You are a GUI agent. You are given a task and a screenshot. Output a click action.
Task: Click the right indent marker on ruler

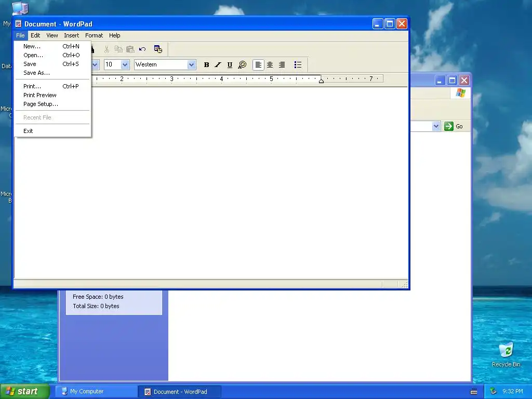321,81
